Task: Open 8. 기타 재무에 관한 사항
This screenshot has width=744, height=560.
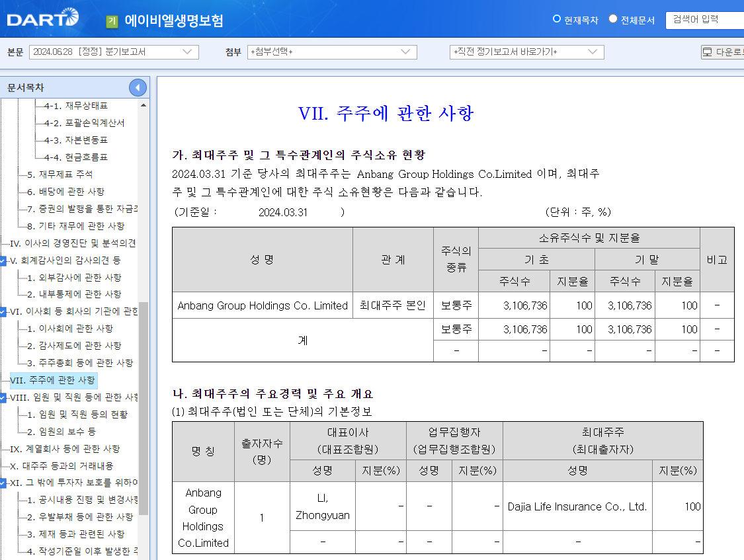Action: 75,225
